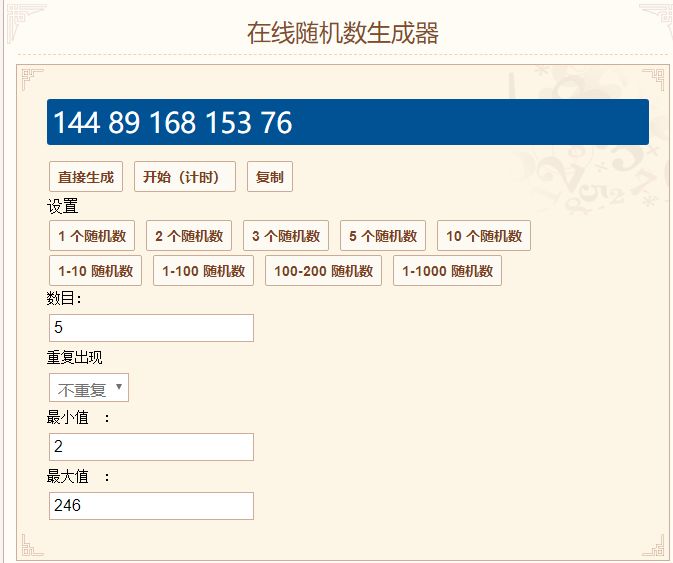
Task: Pick the 3 个随机数 preset
Action: tap(286, 236)
